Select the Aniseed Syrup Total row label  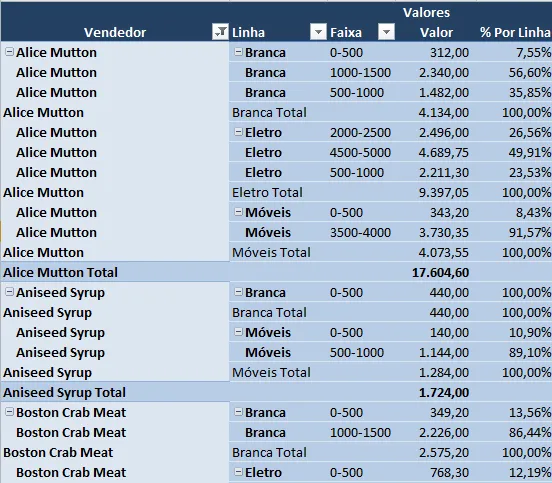tap(64, 393)
